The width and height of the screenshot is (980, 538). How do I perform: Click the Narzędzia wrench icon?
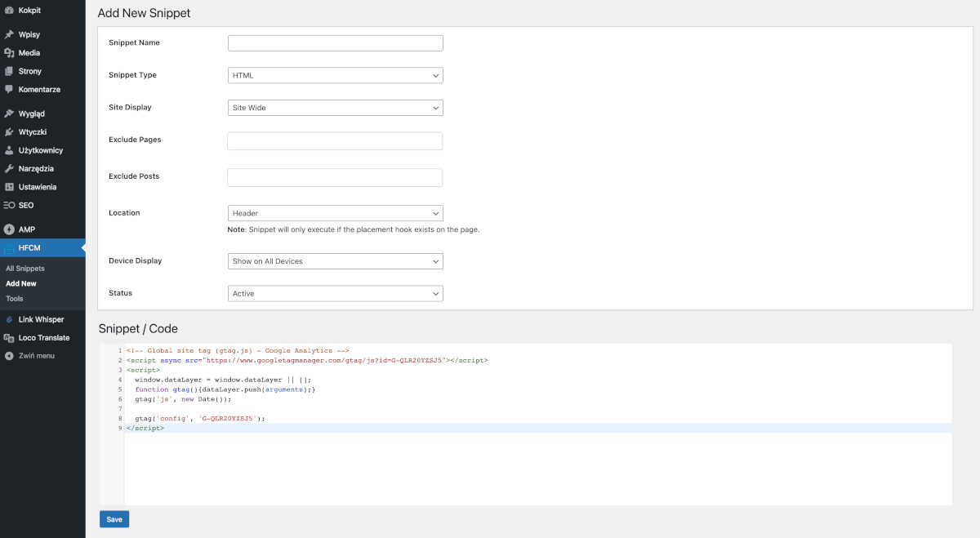click(x=9, y=168)
